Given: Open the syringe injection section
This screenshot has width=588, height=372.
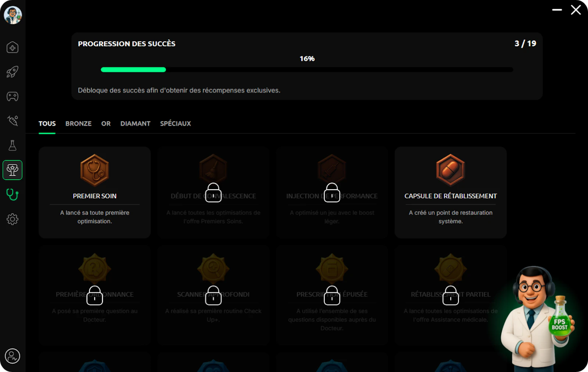Looking at the screenshot, I should pyautogui.click(x=12, y=121).
